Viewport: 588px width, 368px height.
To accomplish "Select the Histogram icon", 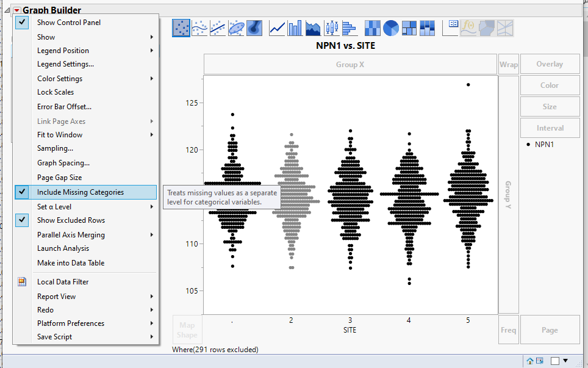I will [x=349, y=28].
